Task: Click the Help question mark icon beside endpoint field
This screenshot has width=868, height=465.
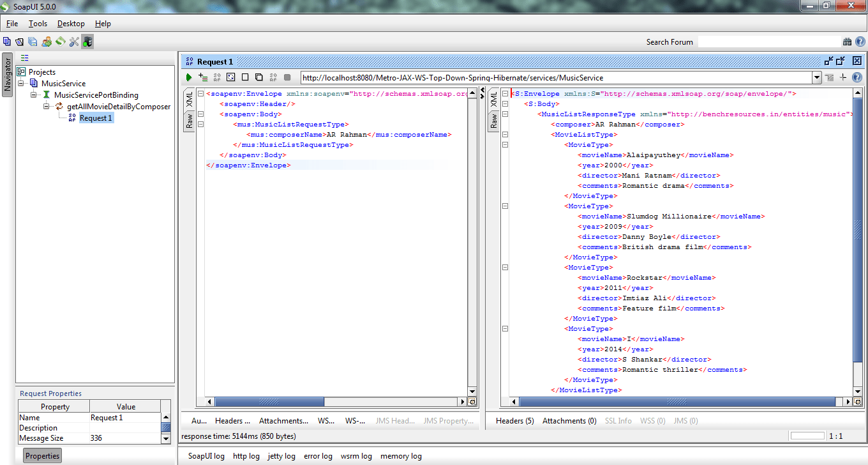Action: click(x=857, y=77)
